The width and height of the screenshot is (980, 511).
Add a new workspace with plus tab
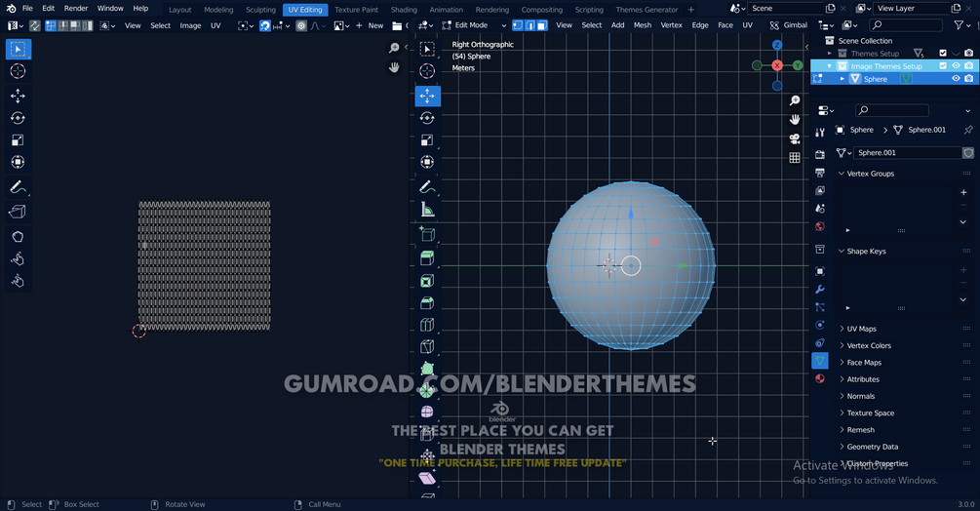691,10
